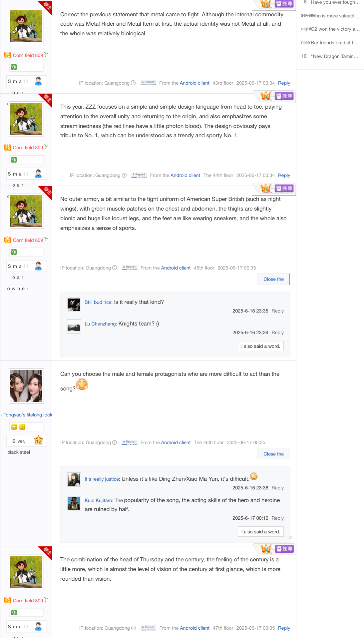364x638 pixels.
Task: Open reply box via 'I also said a word' under Lu Chenzhang
Action: pos(261,346)
